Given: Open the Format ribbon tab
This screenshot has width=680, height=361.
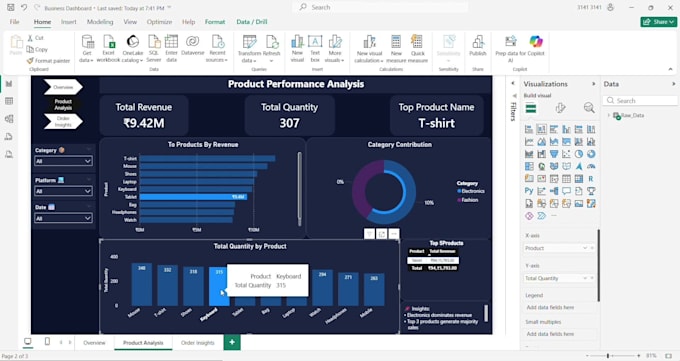Looking at the screenshot, I should (215, 22).
